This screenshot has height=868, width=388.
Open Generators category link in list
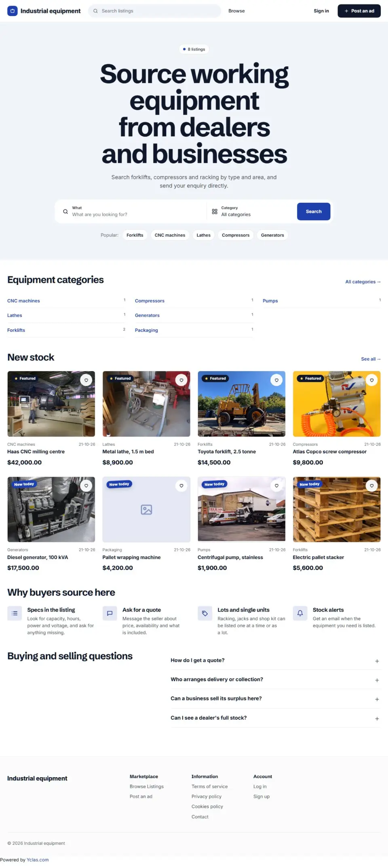[x=147, y=315]
